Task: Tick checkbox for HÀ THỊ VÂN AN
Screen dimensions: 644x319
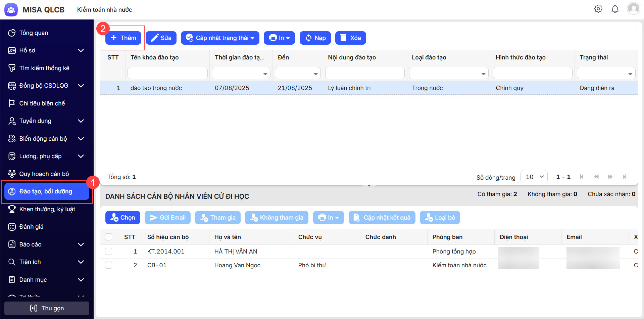Action: pyautogui.click(x=109, y=252)
